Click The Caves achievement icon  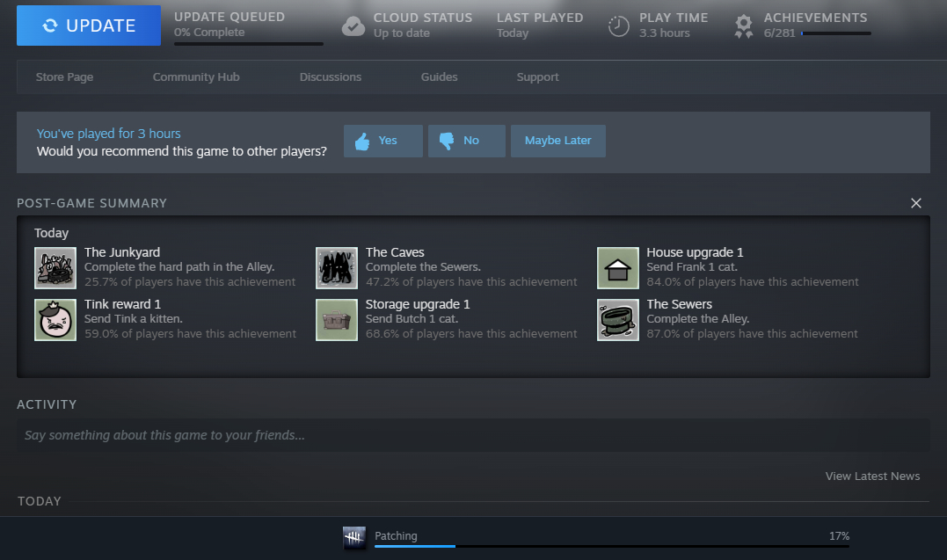pyautogui.click(x=337, y=267)
